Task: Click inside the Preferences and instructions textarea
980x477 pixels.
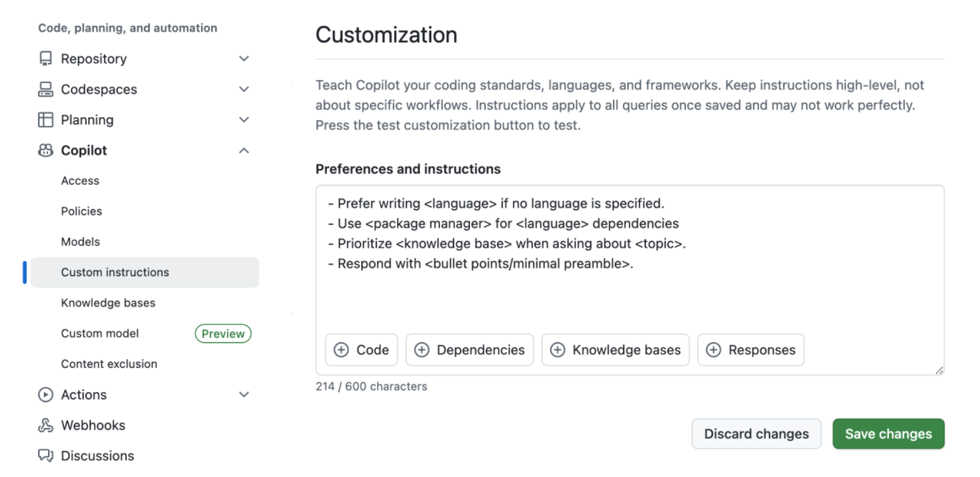Action: [x=629, y=294]
